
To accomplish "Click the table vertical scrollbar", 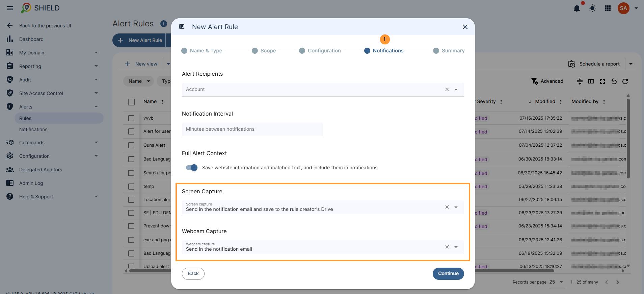I will click(628, 138).
